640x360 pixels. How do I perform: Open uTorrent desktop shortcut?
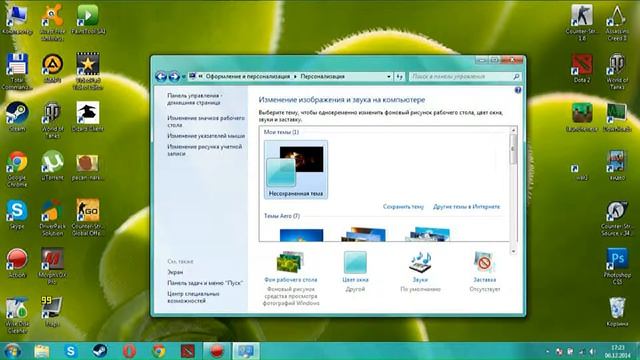(52, 165)
